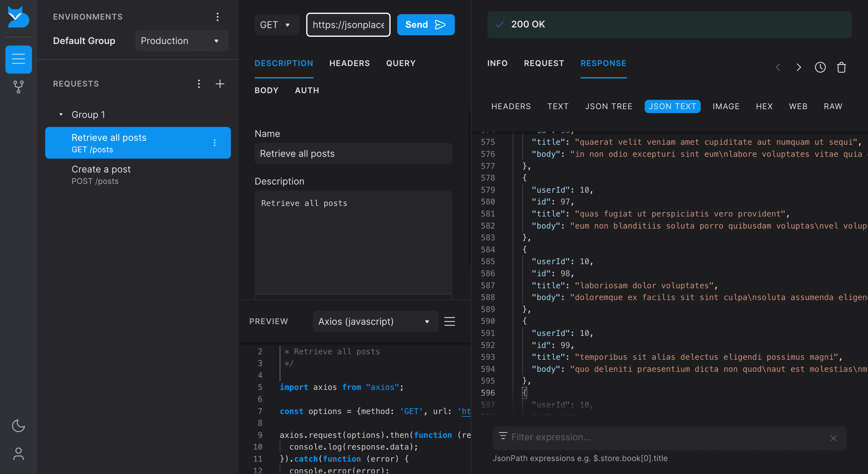Collapse the Group 1 folder
The width and height of the screenshot is (868, 474).
tap(61, 115)
